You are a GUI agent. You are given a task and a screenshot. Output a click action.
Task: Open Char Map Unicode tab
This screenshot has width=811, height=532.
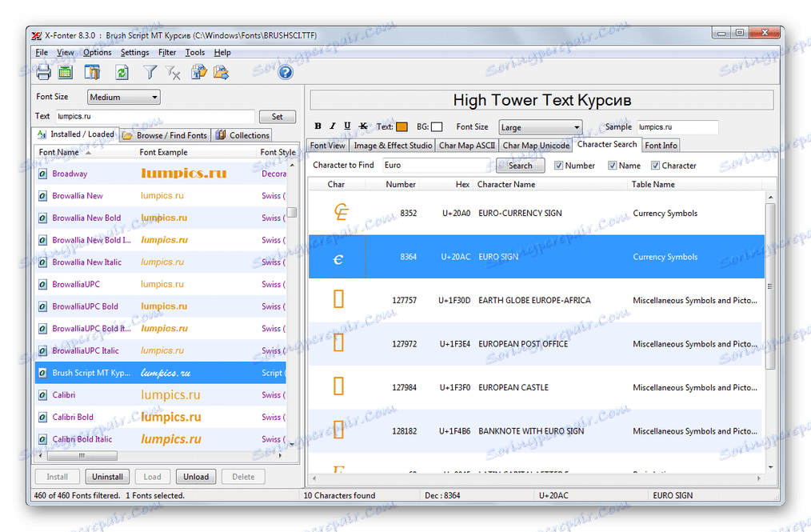point(536,146)
